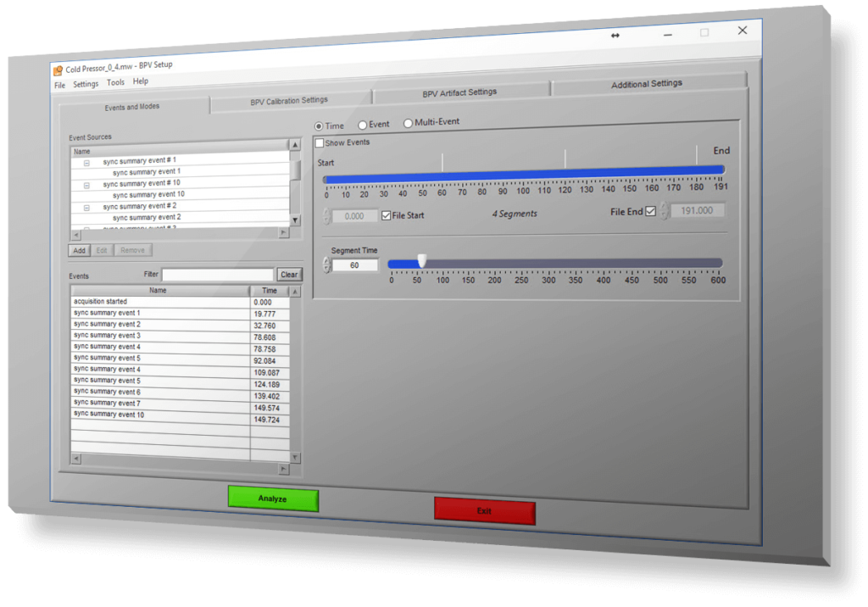Click the red Exit button
The width and height of the screenshot is (868, 607).
[x=484, y=511]
